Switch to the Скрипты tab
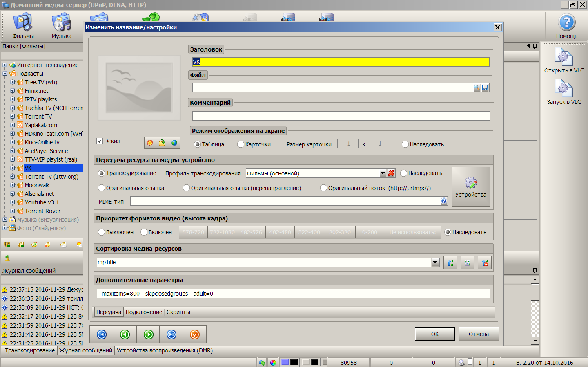This screenshot has height=368, width=588. [x=178, y=312]
